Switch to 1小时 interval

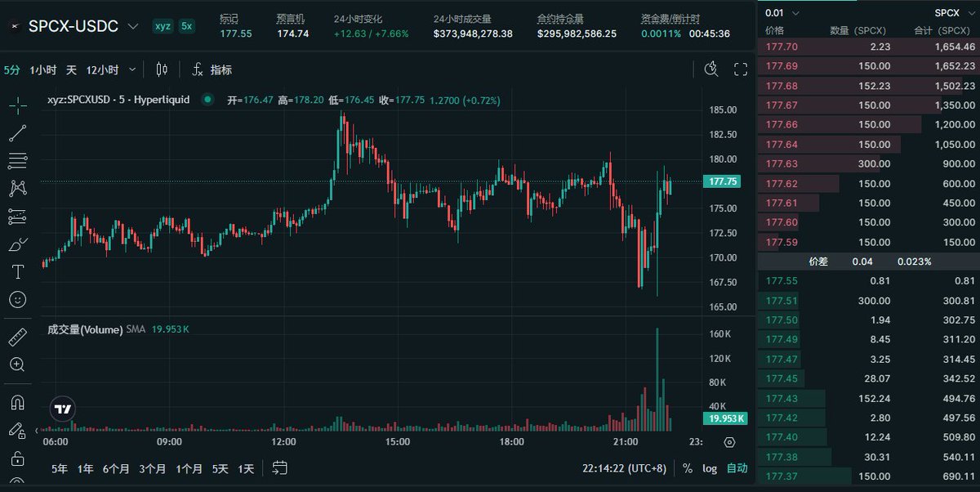click(42, 69)
